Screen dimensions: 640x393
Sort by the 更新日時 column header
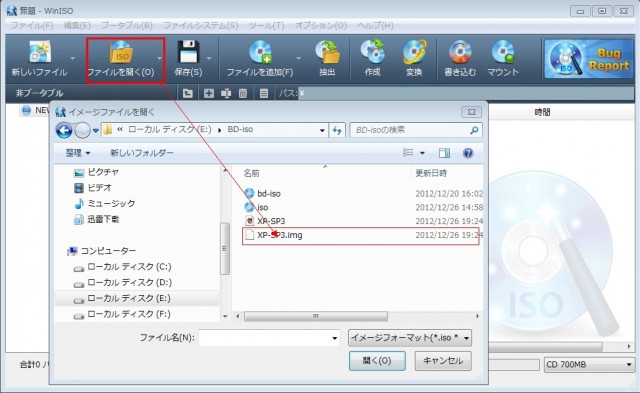(x=431, y=173)
